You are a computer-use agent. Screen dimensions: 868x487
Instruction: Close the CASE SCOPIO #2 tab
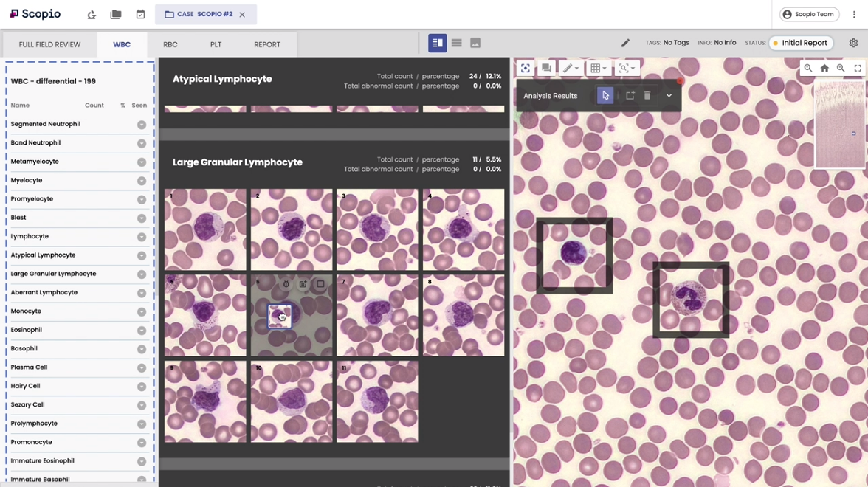coord(242,15)
